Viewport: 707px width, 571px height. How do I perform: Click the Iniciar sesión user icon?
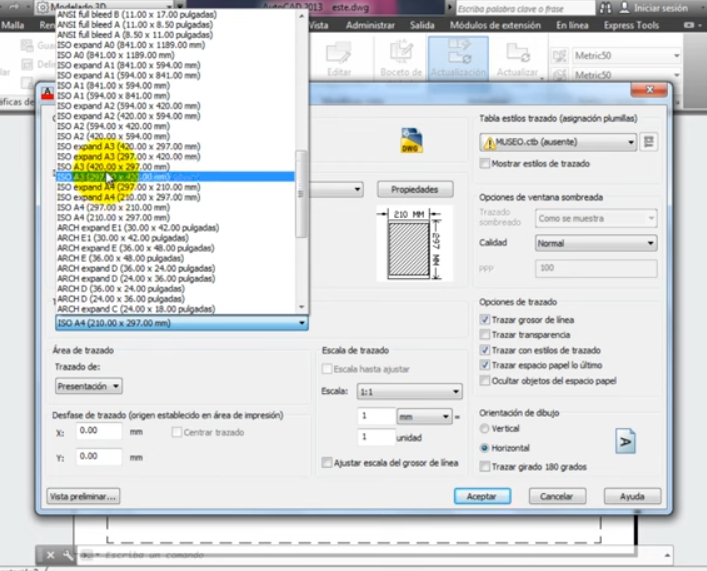(624, 8)
